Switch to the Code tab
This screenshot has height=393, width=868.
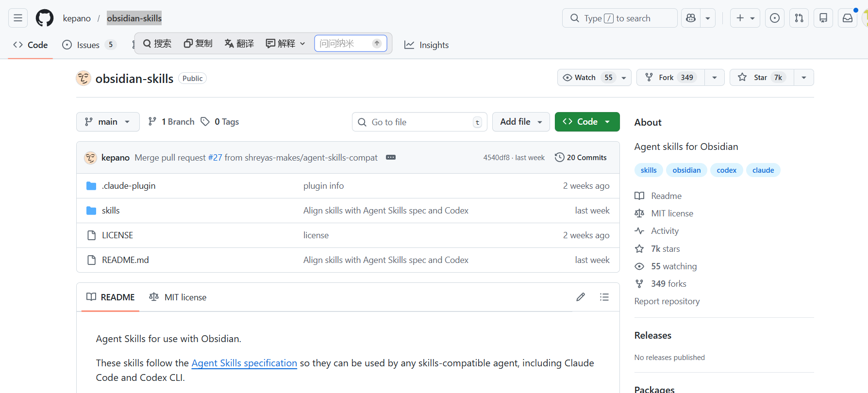(31, 45)
